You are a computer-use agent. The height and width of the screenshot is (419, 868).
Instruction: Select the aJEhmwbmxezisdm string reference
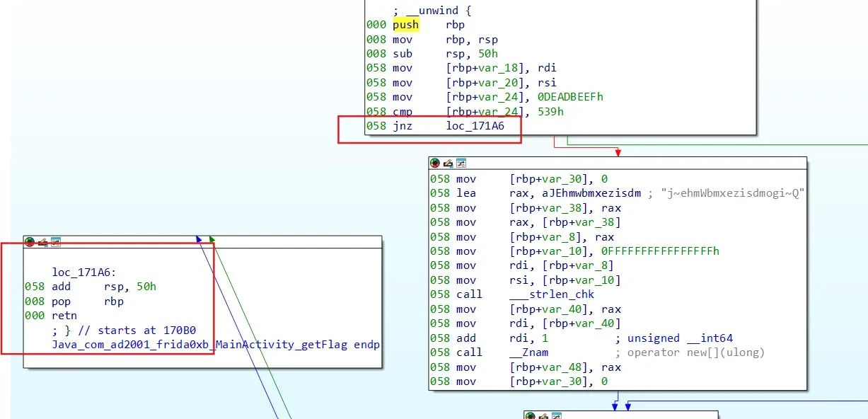coord(575,193)
